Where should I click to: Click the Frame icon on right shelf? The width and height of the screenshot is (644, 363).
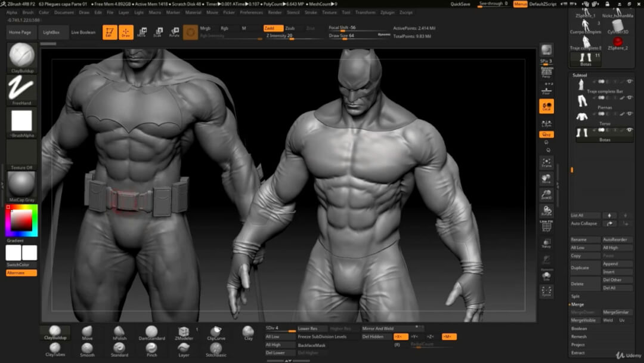point(546,163)
